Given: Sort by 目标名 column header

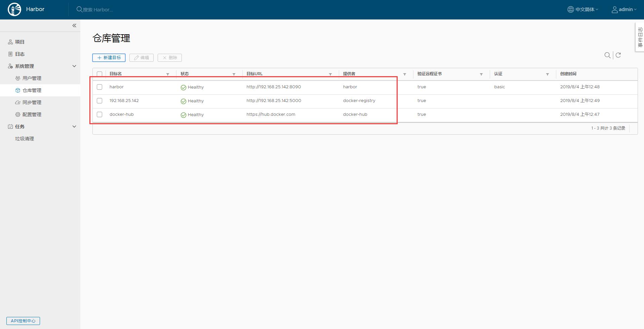Looking at the screenshot, I should click(x=116, y=74).
